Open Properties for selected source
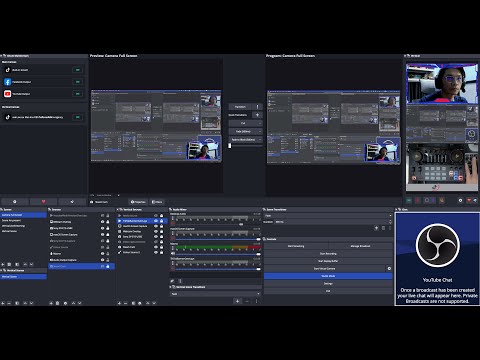The image size is (480, 360). click(138, 202)
